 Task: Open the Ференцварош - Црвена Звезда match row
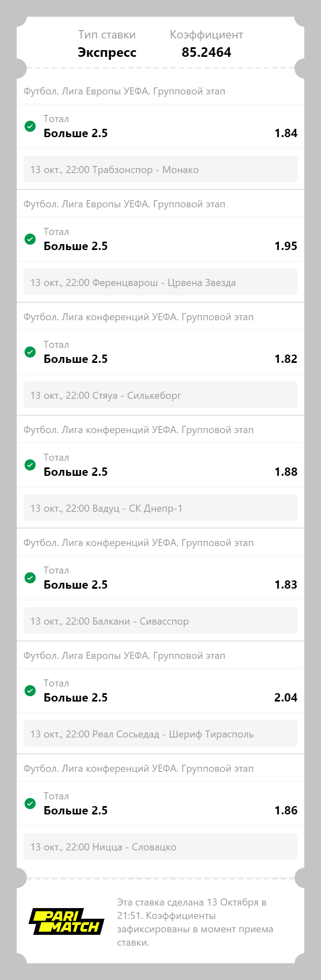(x=160, y=282)
